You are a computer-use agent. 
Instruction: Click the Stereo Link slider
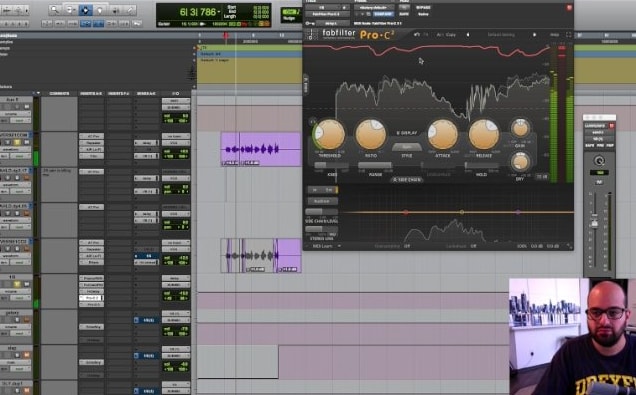coord(321,230)
